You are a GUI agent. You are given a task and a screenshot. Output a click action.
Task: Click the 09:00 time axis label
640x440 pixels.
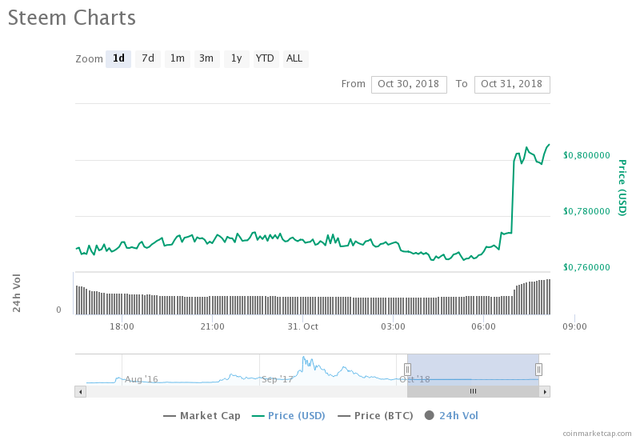[575, 327]
